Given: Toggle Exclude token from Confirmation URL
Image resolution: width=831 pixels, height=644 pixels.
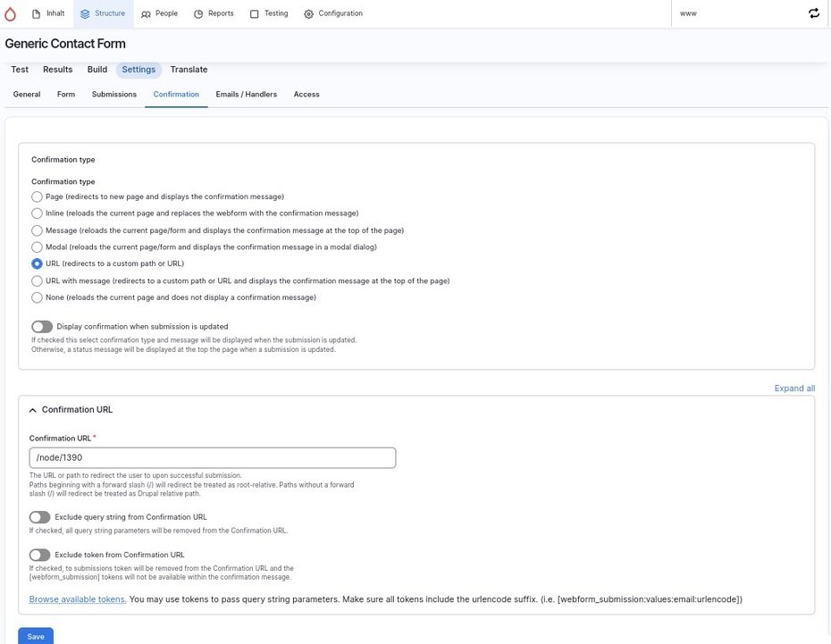Looking at the screenshot, I should tap(40, 555).
